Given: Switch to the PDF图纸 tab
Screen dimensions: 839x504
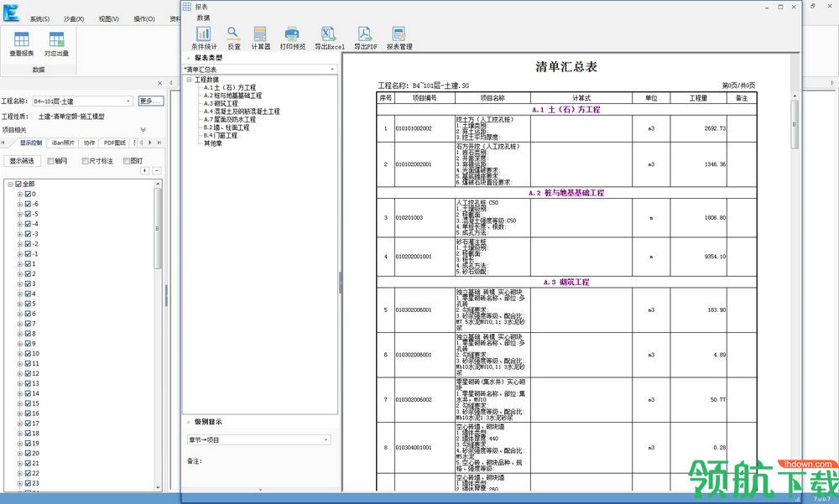Looking at the screenshot, I should click(x=114, y=143).
